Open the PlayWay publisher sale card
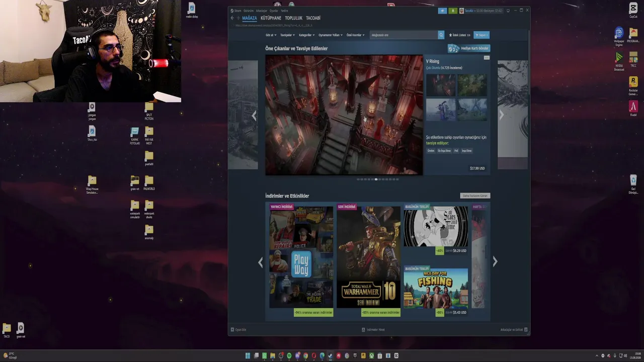 pos(301,260)
